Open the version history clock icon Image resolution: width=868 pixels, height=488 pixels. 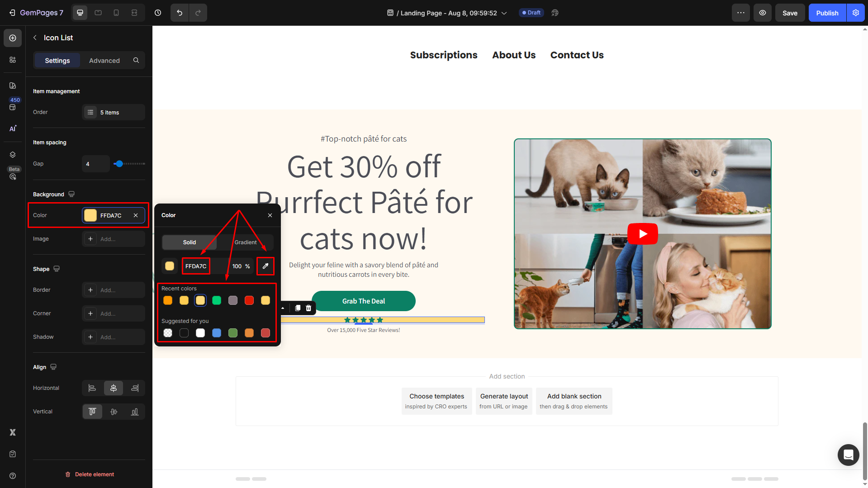tap(158, 13)
